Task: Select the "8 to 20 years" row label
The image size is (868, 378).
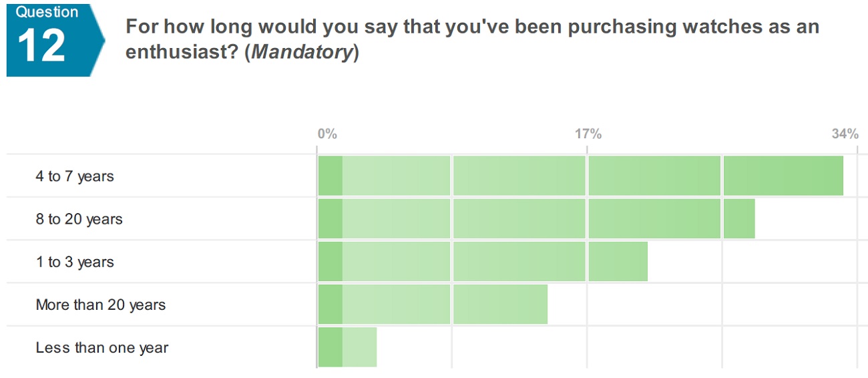Action: tap(79, 219)
